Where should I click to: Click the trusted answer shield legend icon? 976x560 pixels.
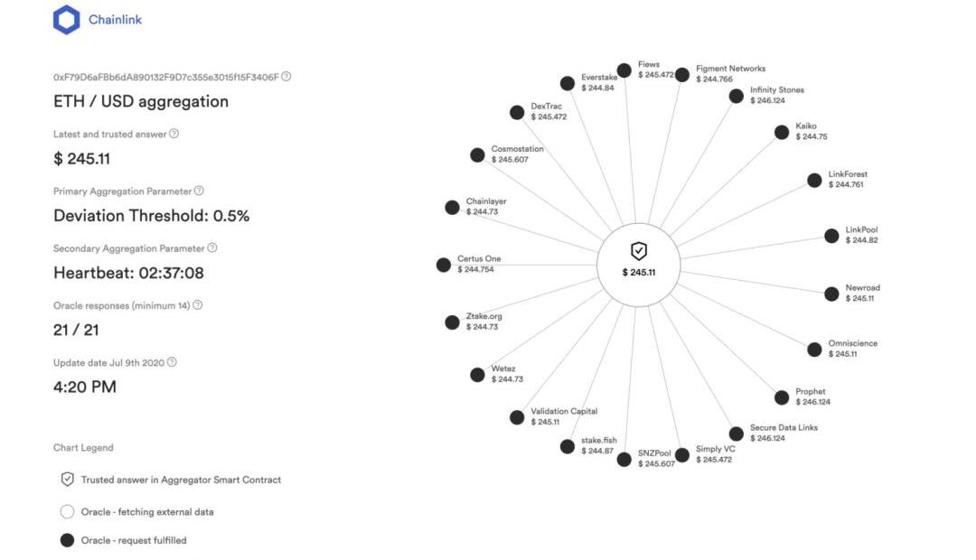[67, 480]
